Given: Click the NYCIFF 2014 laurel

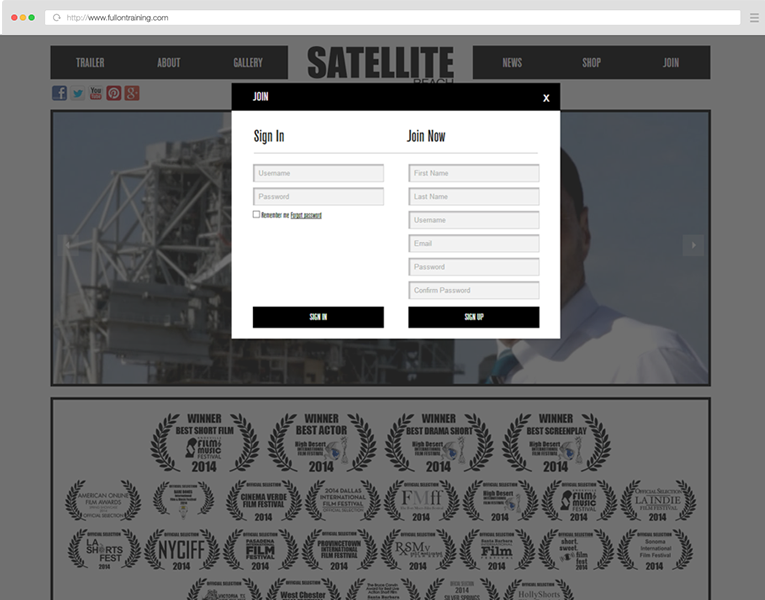Looking at the screenshot, I should 181,550.
